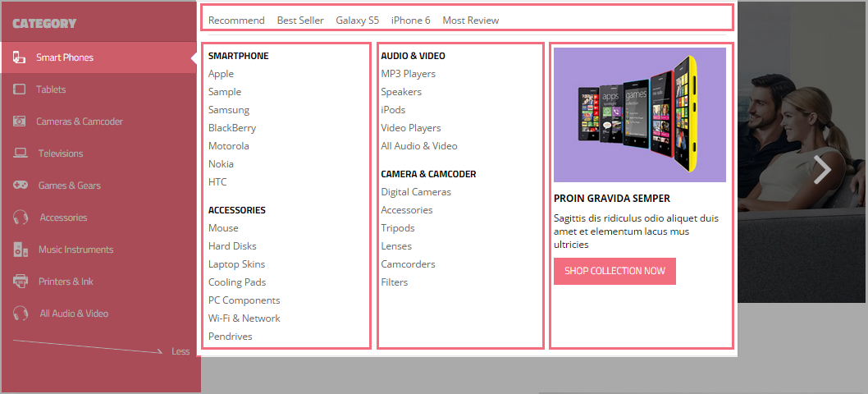868x394 pixels.
Task: Click the Shop Collection Now button
Action: [x=614, y=271]
